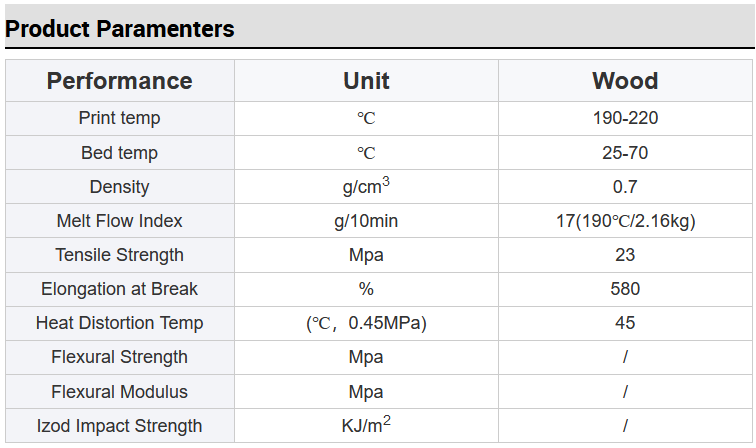This screenshot has height=448, width=756.
Task: Select the Wood column header
Action: coord(625,81)
